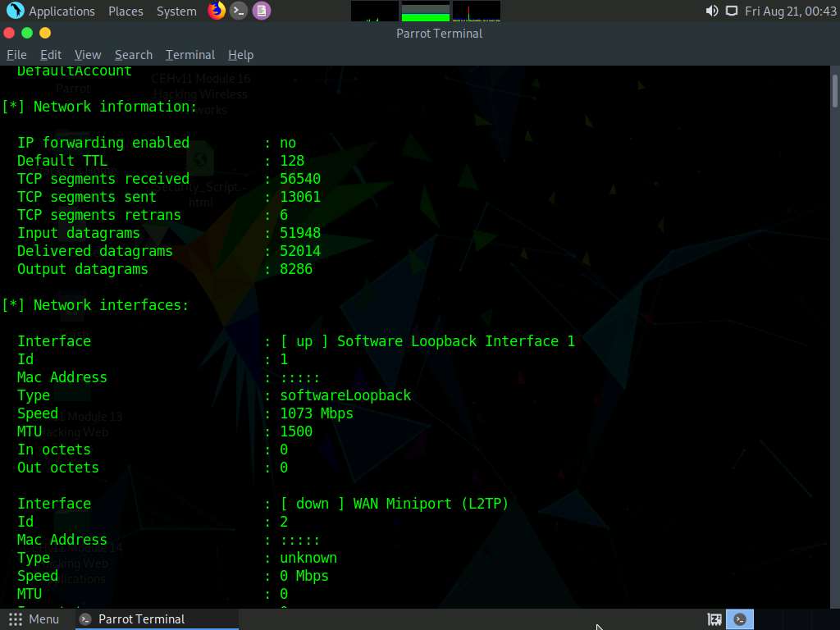
Task: Click Delivered datagrams value 52014
Action: (x=300, y=251)
